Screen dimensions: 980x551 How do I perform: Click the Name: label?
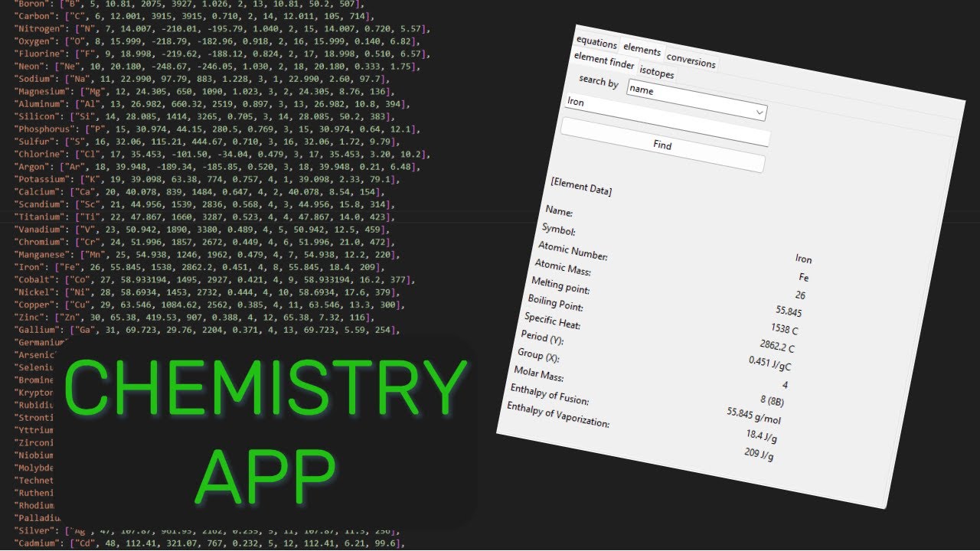pyautogui.click(x=559, y=211)
